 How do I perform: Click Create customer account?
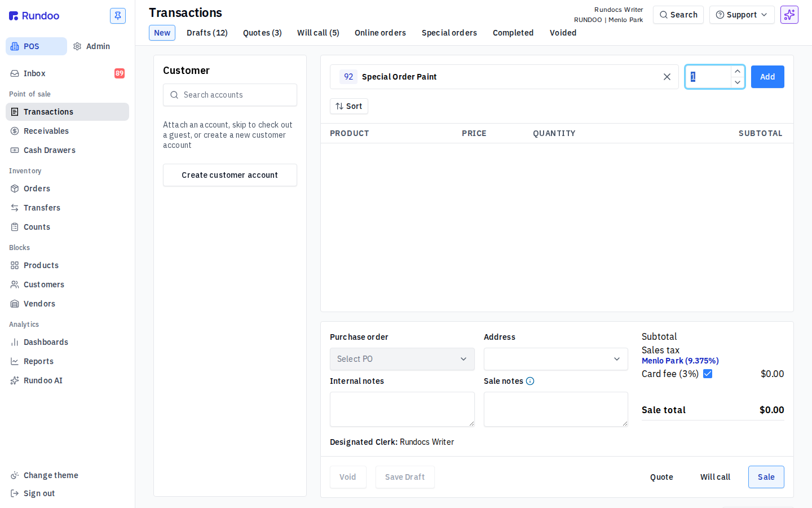coord(230,175)
